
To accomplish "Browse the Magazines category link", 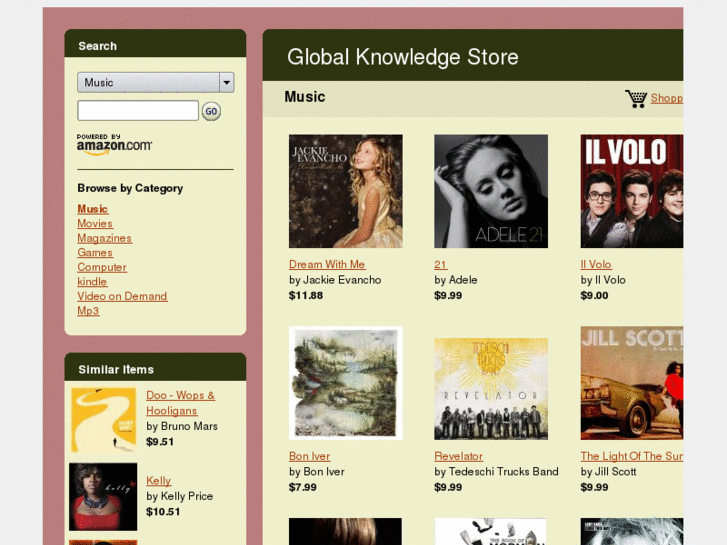I will tap(104, 238).
